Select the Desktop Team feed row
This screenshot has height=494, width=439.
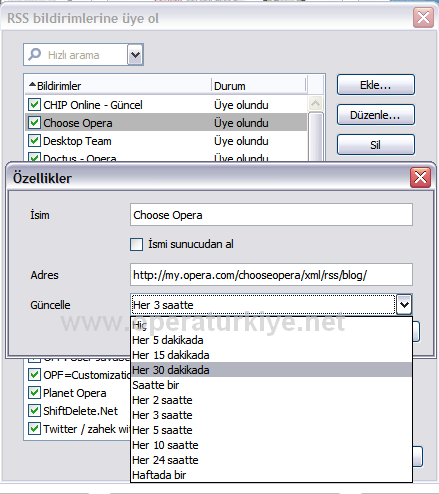click(x=166, y=141)
